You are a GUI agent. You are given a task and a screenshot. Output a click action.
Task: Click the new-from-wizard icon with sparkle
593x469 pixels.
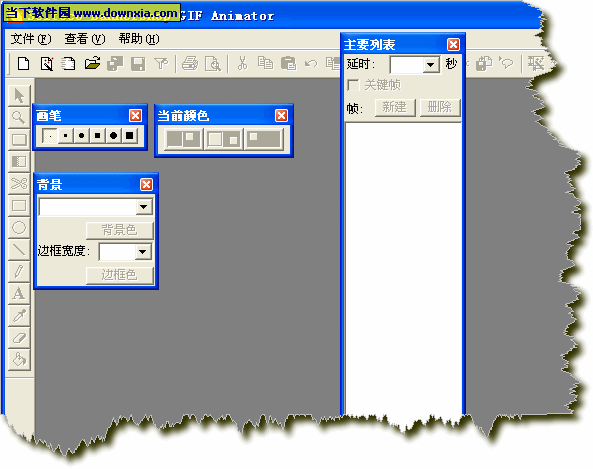(x=47, y=64)
